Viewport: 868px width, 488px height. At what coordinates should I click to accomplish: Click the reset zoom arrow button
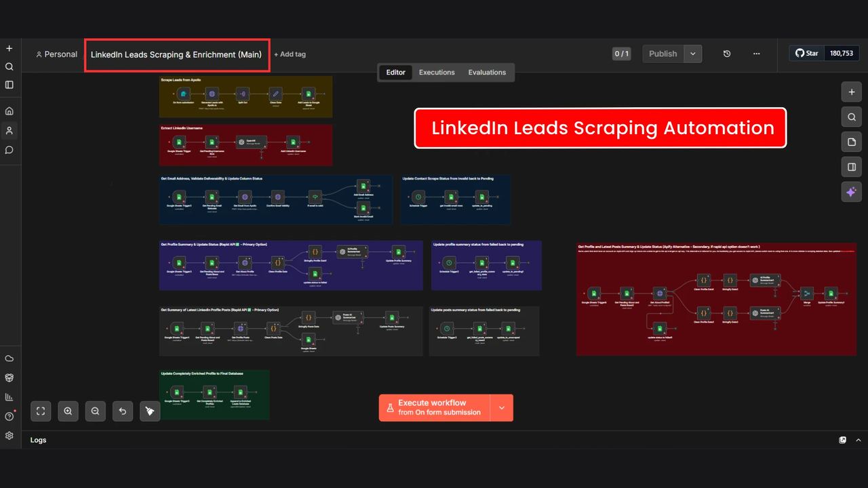pos(123,411)
